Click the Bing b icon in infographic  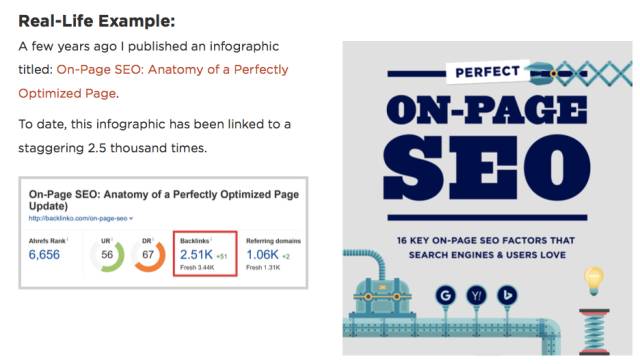pyautogui.click(x=507, y=295)
